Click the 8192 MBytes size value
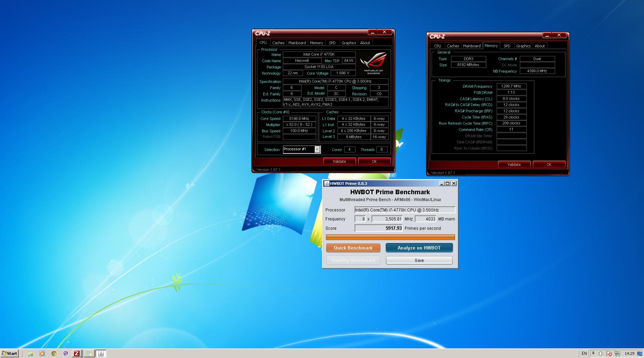The image size is (644, 358). (x=468, y=65)
